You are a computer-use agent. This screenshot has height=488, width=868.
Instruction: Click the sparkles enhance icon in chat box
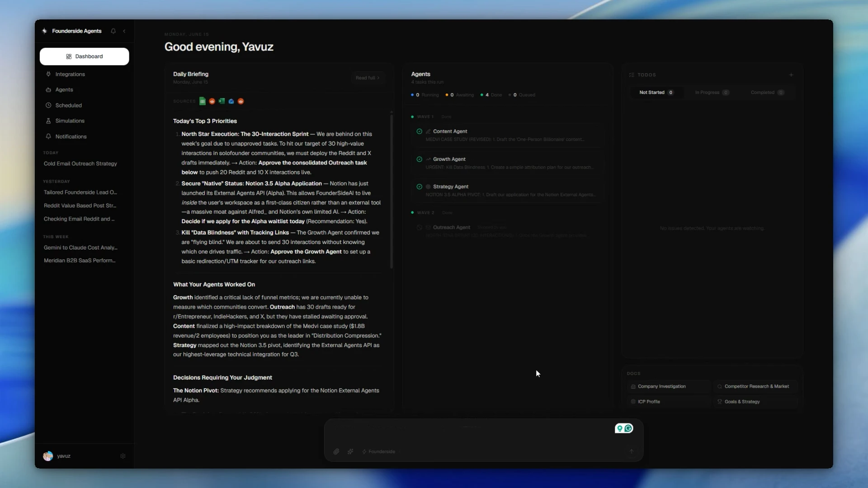350,452
